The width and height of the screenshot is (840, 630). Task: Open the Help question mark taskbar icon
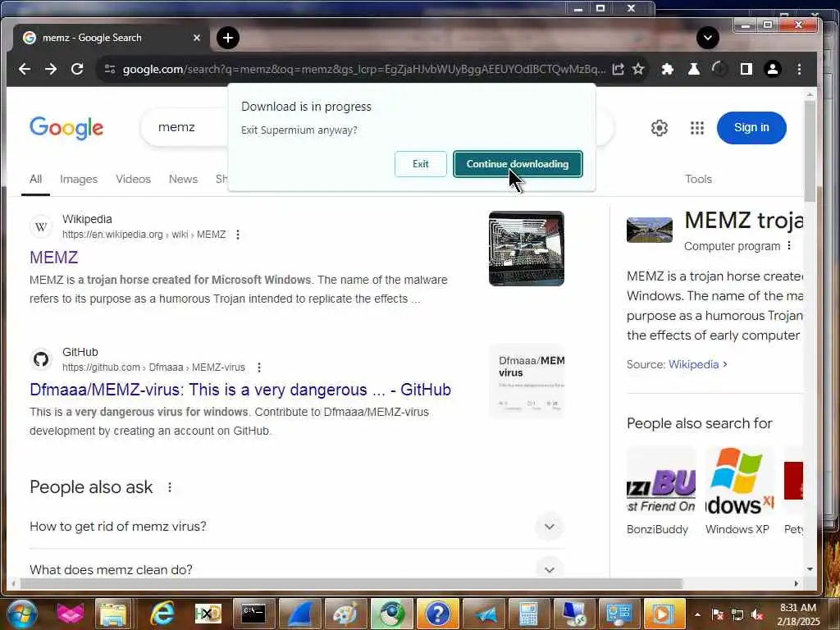(x=438, y=614)
